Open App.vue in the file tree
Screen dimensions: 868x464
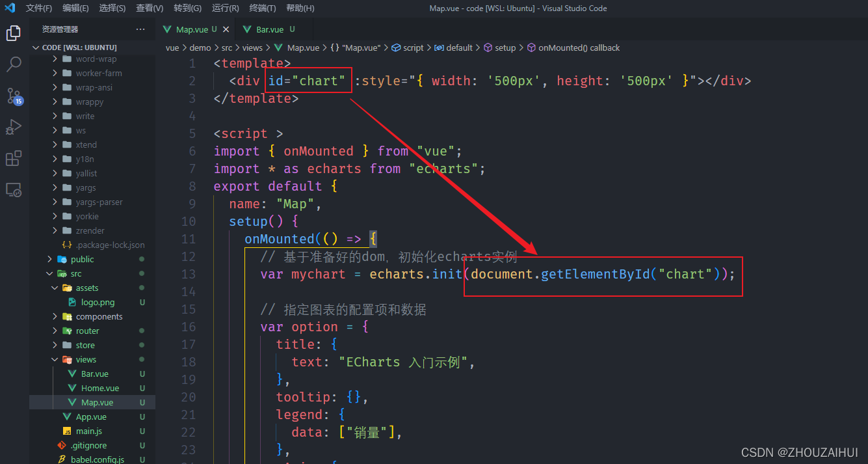click(x=92, y=417)
